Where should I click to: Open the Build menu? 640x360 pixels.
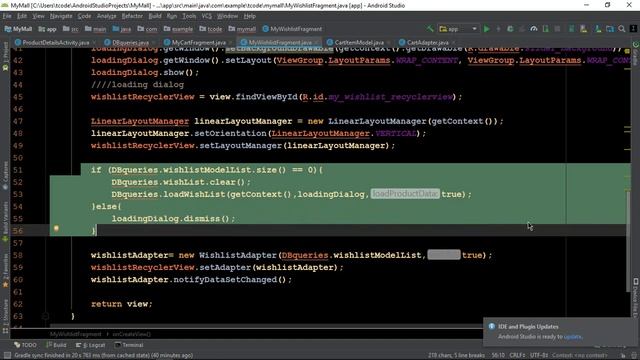pos(155,16)
